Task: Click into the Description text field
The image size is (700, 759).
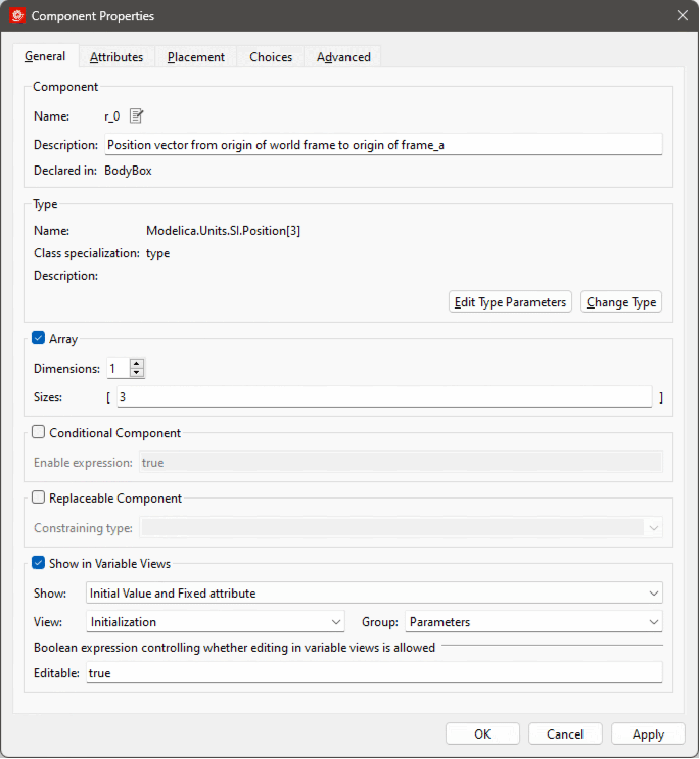Action: pyautogui.click(x=384, y=145)
